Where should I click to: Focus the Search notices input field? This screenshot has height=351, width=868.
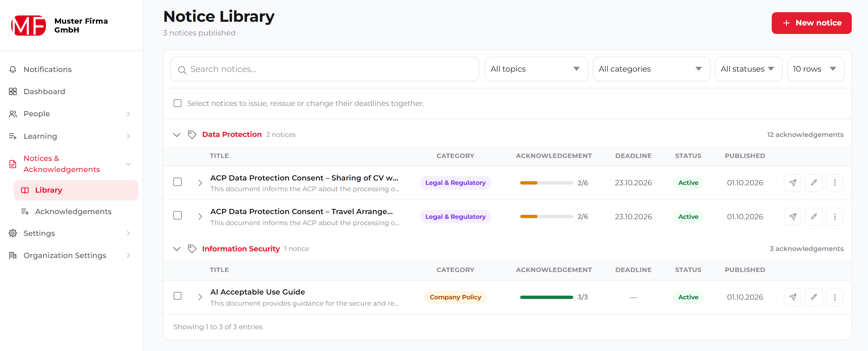[325, 69]
